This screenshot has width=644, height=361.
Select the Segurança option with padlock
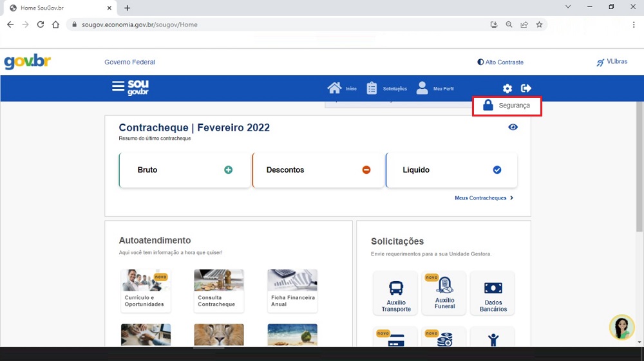pos(507,106)
